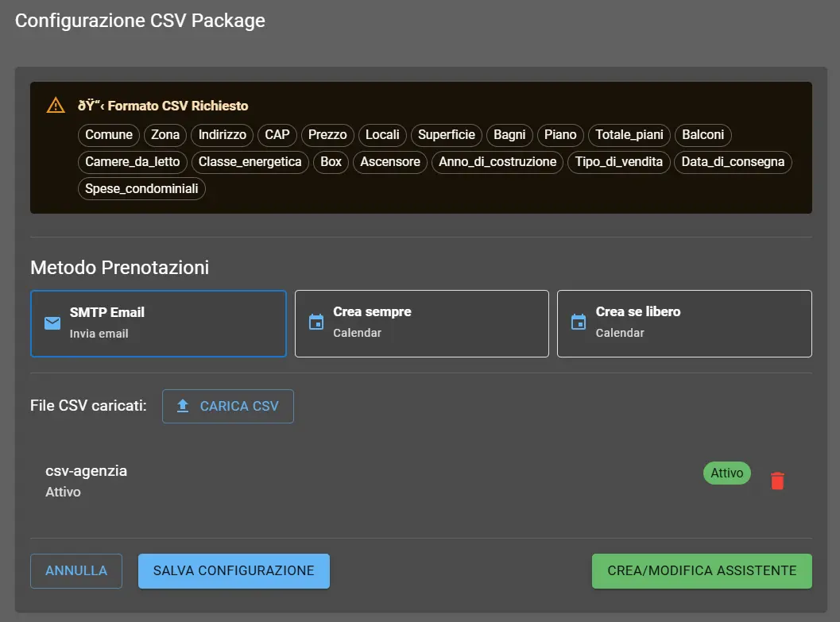Click ANNULLA to cancel
Viewport: 840px width, 622px height.
pyautogui.click(x=75, y=570)
